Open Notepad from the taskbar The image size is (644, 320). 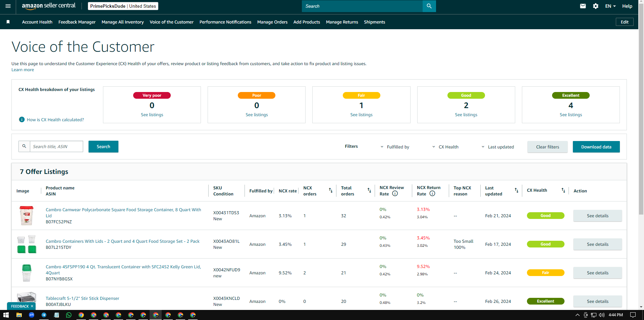click(x=56, y=315)
